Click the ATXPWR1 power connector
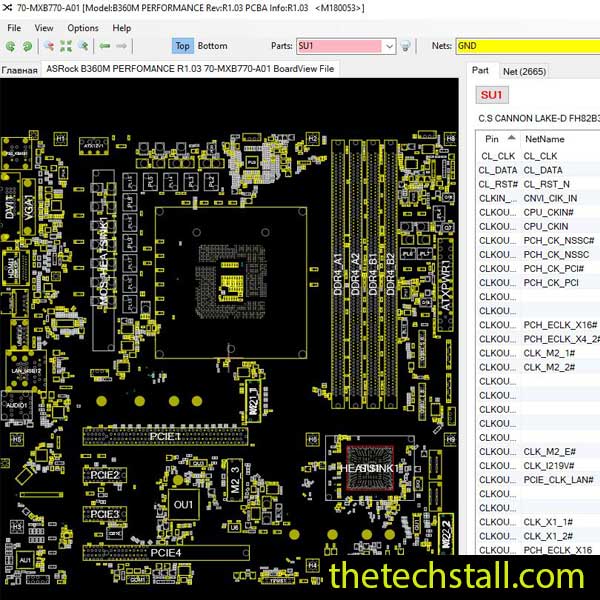Viewport: 600px width, 600px height. [x=446, y=285]
